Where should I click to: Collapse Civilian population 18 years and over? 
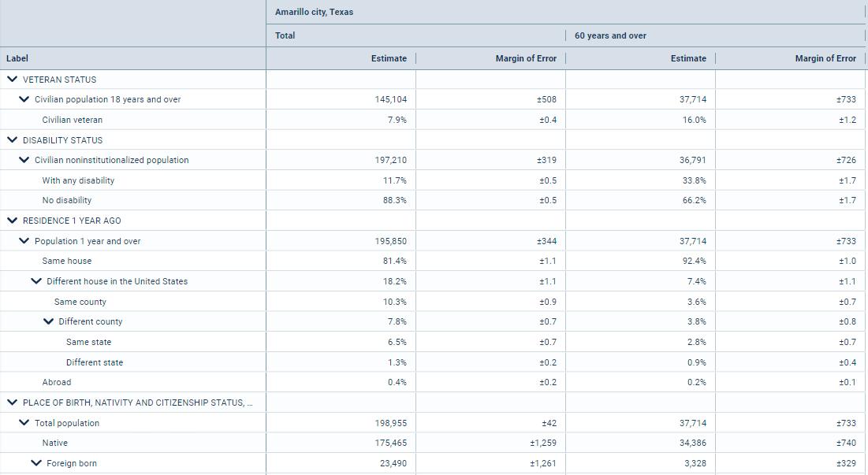click(x=24, y=100)
